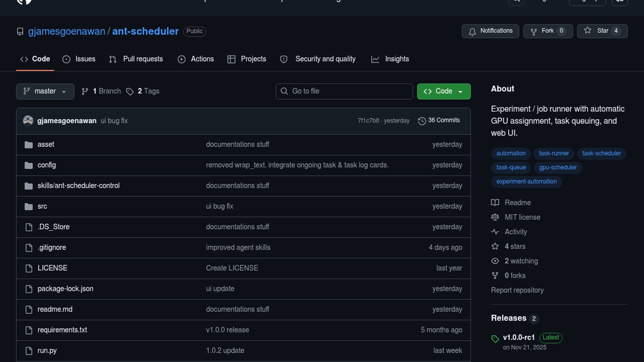The height and width of the screenshot is (362, 644).
Task: Click the Fork icon button
Action: (534, 32)
